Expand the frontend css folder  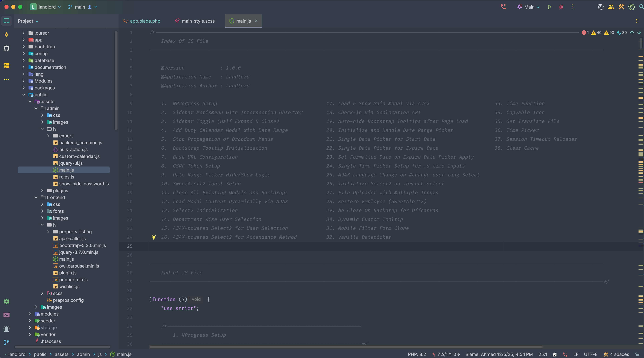tap(42, 204)
